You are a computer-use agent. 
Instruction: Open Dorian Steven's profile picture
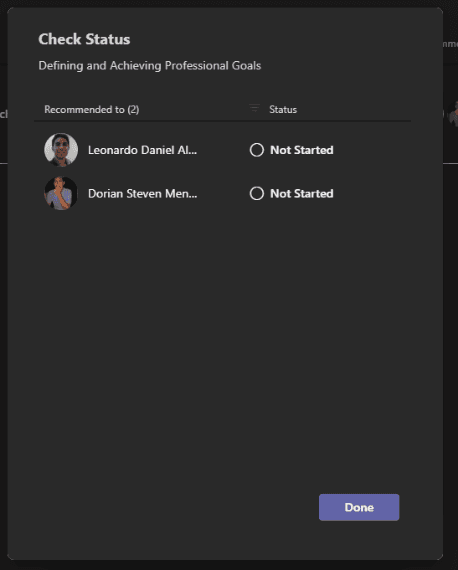pos(61,193)
